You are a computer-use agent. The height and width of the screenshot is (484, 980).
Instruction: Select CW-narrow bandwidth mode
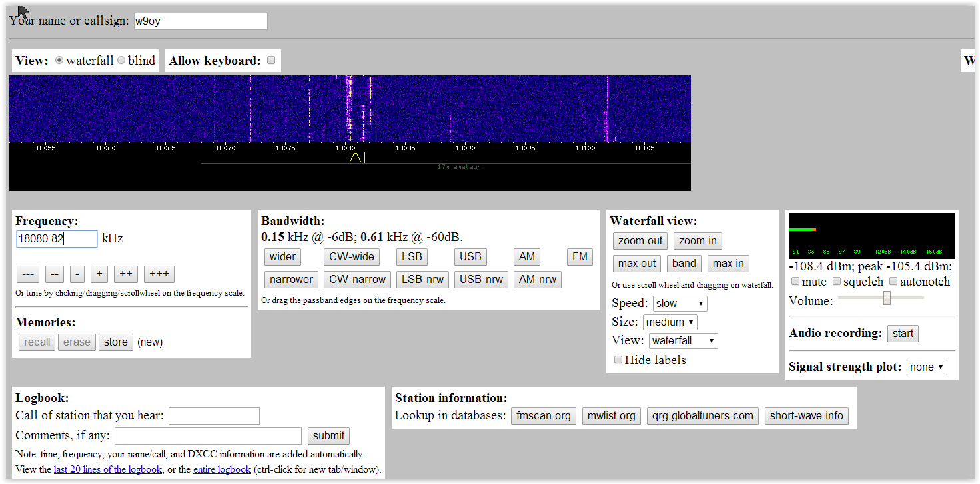click(358, 280)
